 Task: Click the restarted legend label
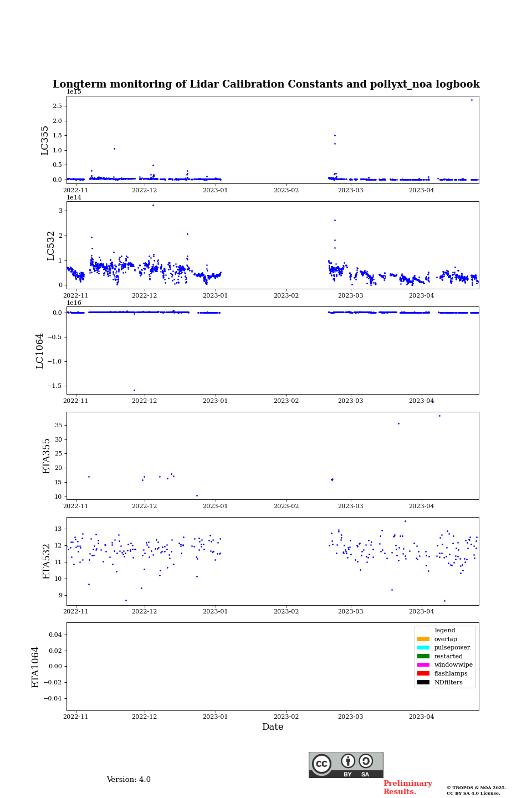coord(448,656)
